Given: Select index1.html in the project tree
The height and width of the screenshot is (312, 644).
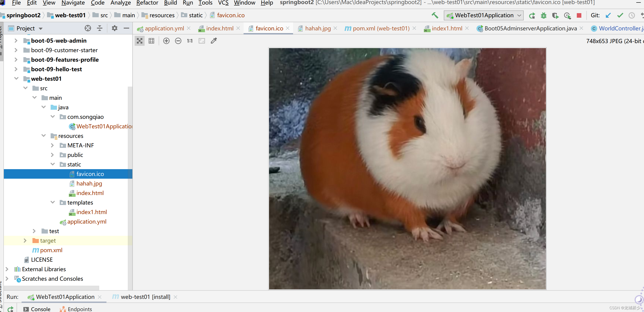Looking at the screenshot, I should [91, 212].
